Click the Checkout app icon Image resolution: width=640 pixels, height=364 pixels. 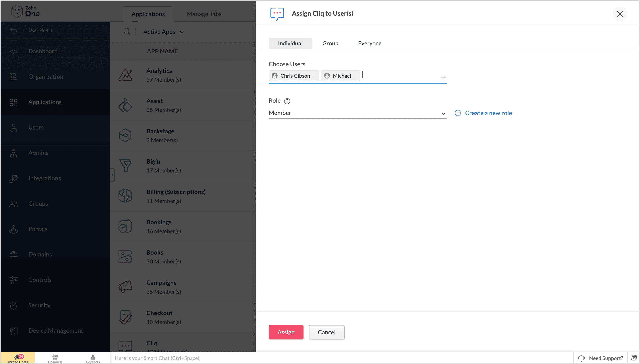click(125, 317)
